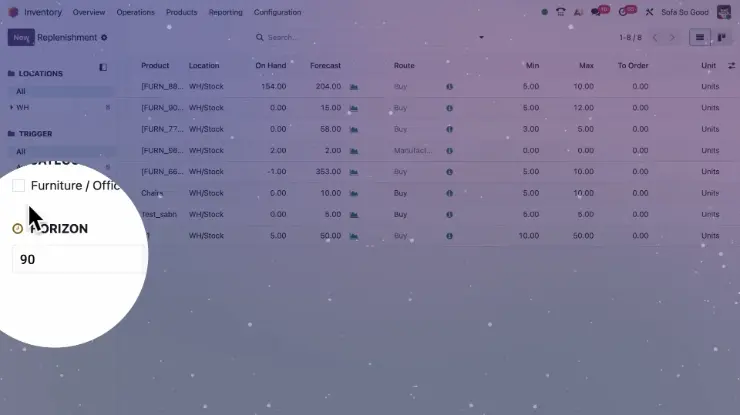Switch to kanban view
This screenshot has width=740, height=415.
(721, 38)
